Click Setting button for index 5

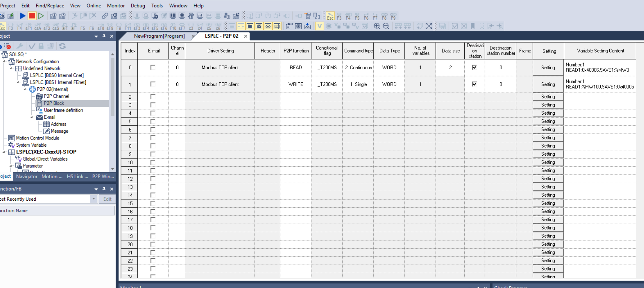[x=548, y=121]
